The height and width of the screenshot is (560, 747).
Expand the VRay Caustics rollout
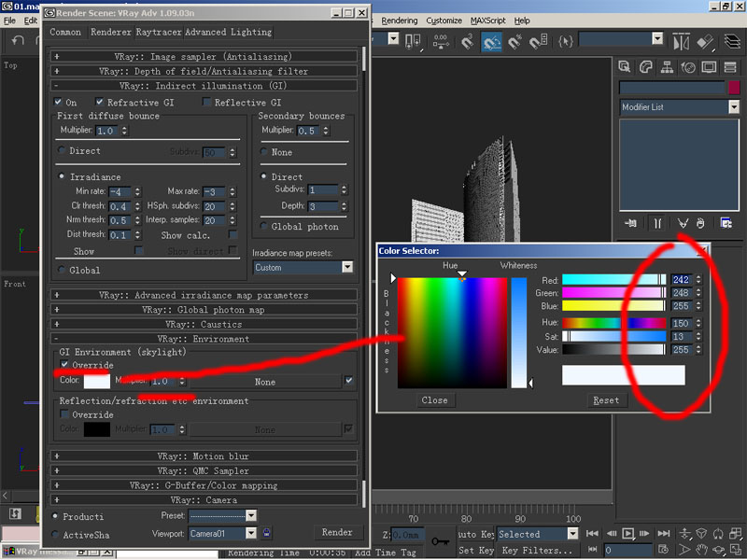[x=204, y=324]
